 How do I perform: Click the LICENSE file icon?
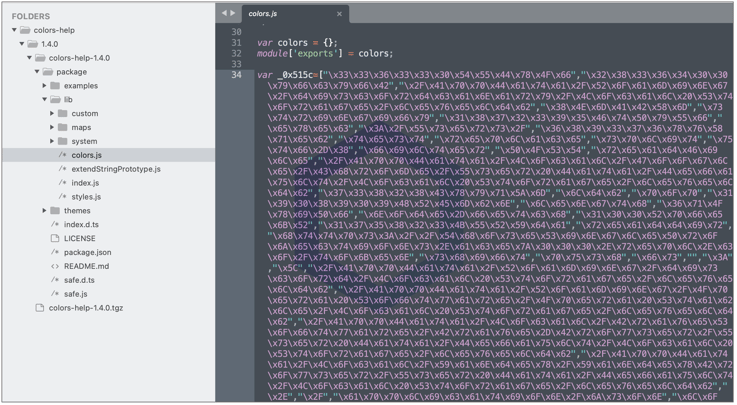coord(55,239)
